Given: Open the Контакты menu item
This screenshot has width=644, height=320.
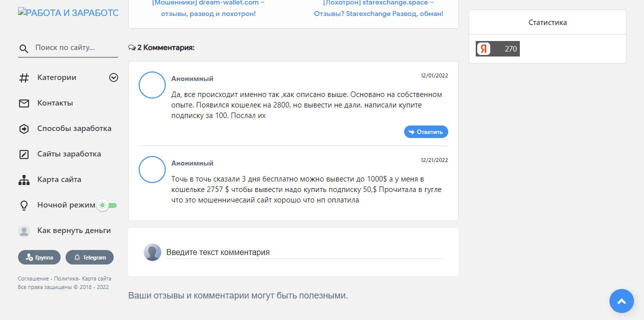Looking at the screenshot, I should (x=55, y=103).
